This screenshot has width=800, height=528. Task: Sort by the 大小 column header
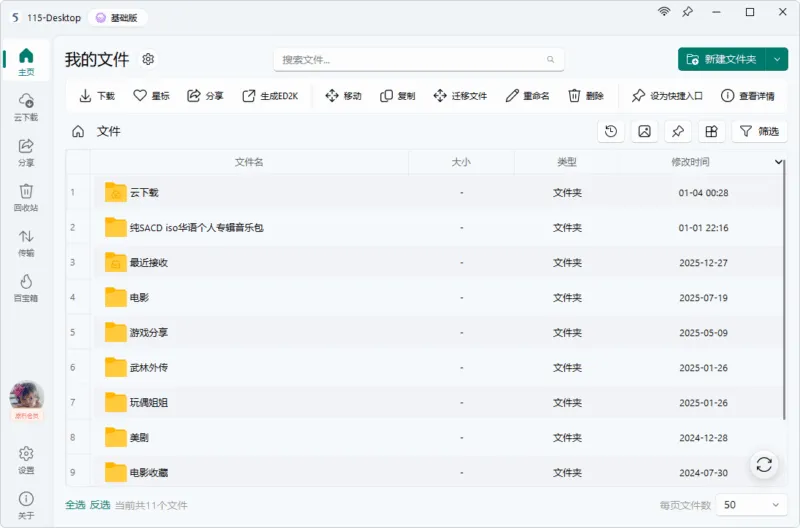click(461, 162)
